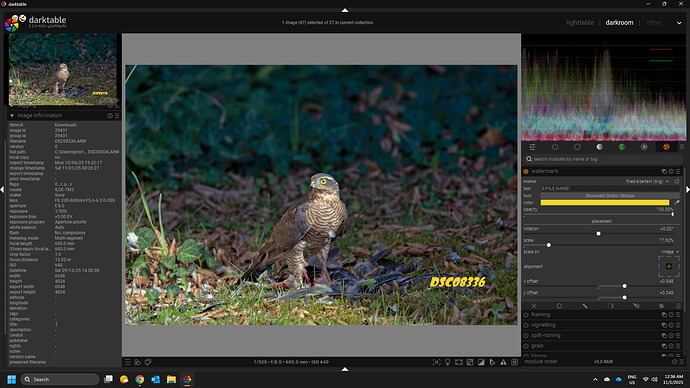
Task: Expand the top panel arrow
Action: (x=345, y=10)
